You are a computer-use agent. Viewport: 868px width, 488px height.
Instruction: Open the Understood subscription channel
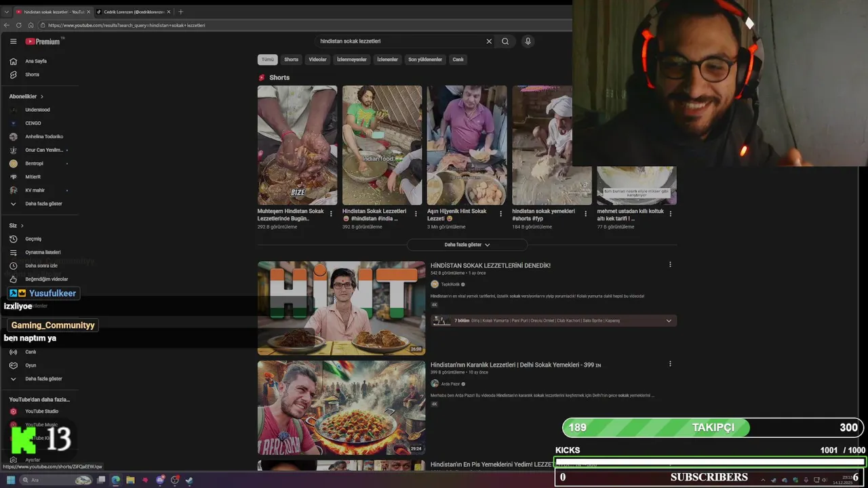31,110
